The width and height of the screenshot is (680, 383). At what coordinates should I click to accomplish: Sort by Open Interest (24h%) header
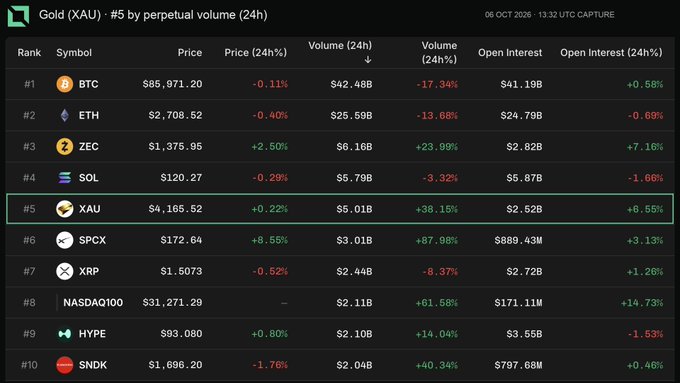coord(611,52)
